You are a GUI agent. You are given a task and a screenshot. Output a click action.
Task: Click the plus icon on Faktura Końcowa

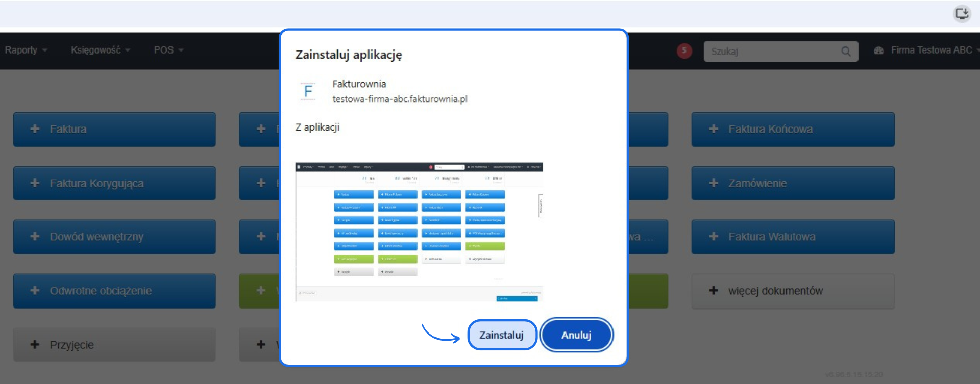pos(714,129)
